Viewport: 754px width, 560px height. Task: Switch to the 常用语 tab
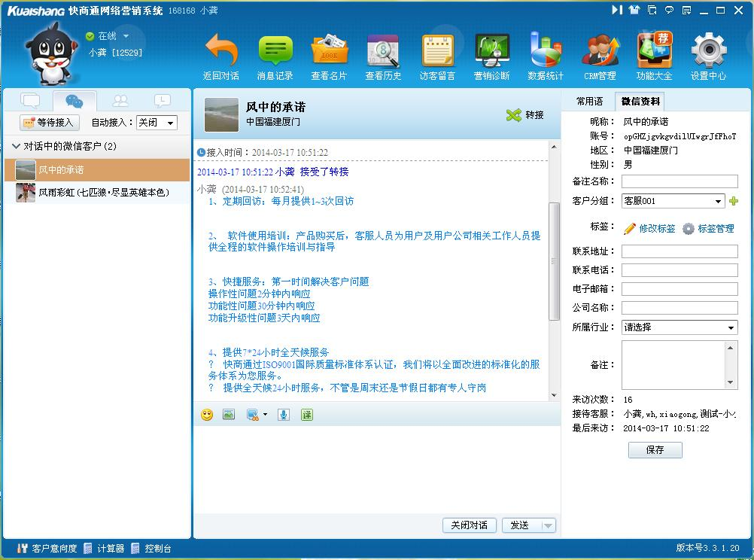tap(589, 102)
